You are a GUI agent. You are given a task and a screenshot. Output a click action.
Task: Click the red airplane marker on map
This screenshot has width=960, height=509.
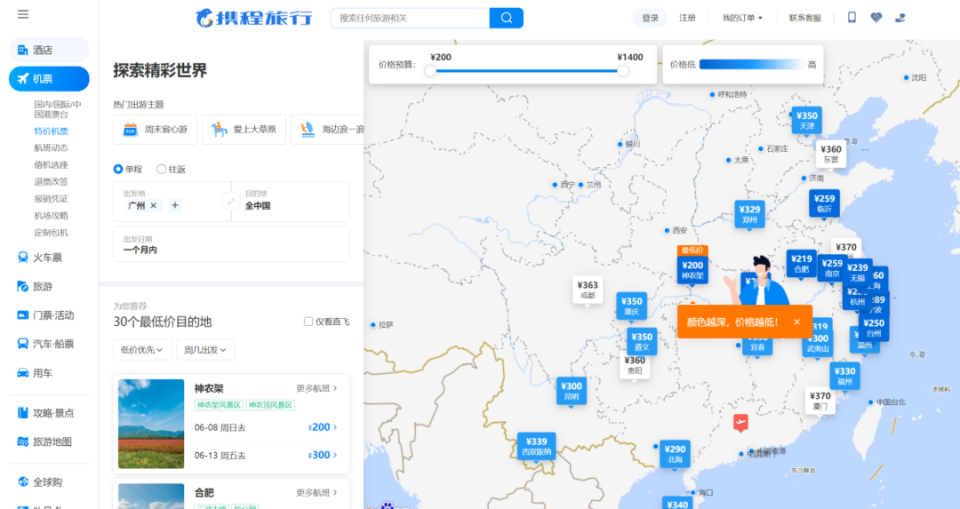741,422
